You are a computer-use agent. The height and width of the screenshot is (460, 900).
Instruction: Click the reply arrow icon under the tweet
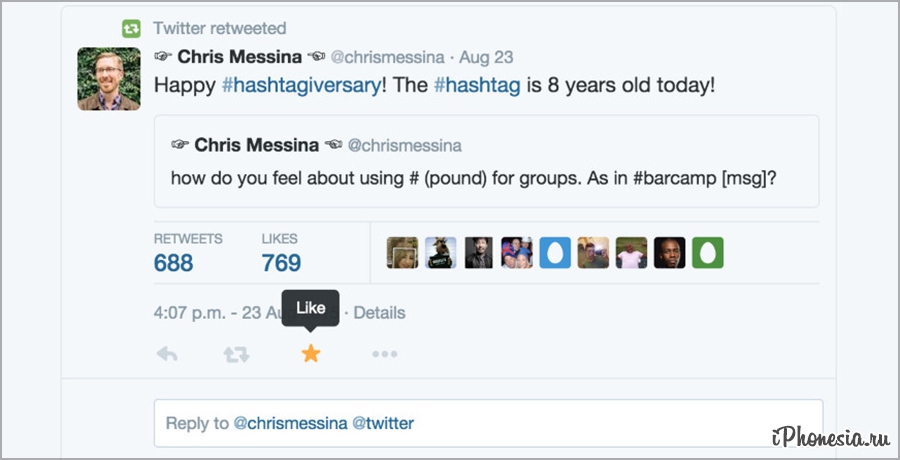tap(167, 354)
